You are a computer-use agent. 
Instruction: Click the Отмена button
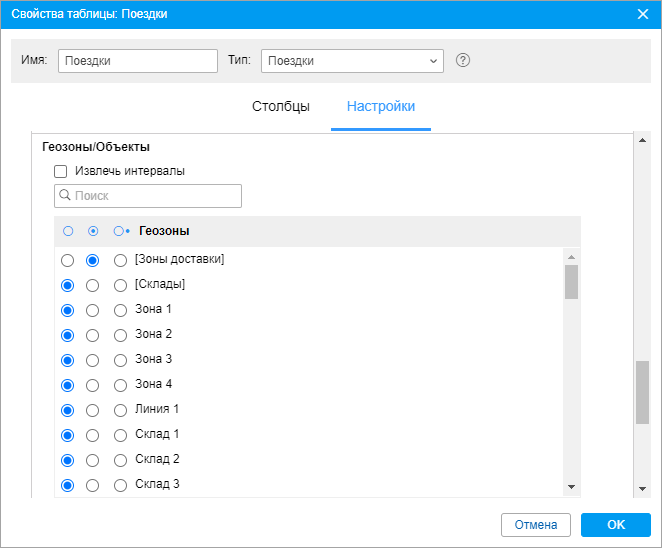click(536, 525)
